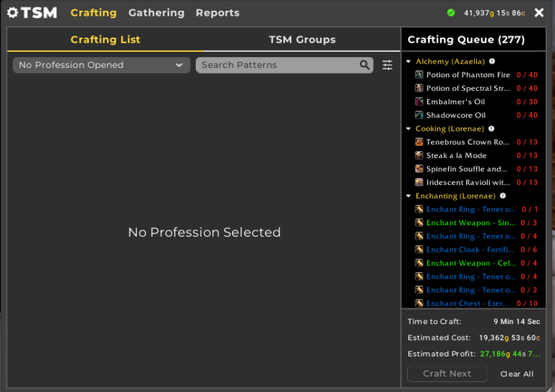Click Potion of Spectral Strength icon
The width and height of the screenshot is (555, 392).
coord(418,88)
